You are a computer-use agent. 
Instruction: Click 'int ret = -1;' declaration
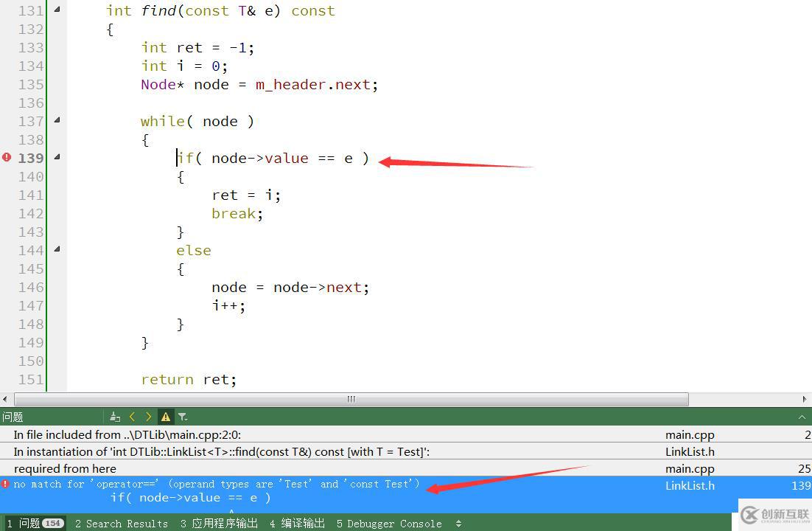tap(197, 48)
